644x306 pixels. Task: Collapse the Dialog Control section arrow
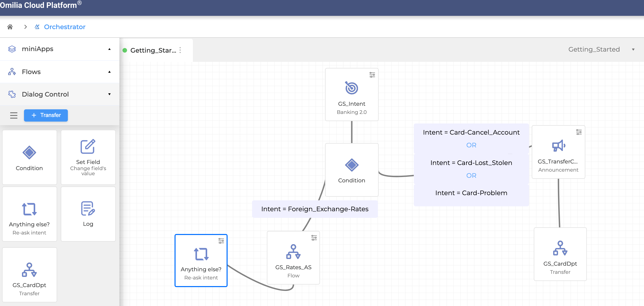(x=109, y=94)
